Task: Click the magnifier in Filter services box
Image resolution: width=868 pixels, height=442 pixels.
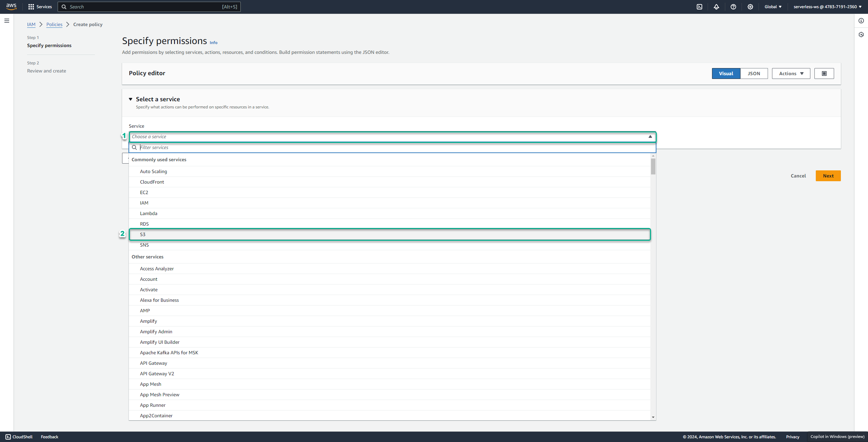Action: tap(134, 147)
